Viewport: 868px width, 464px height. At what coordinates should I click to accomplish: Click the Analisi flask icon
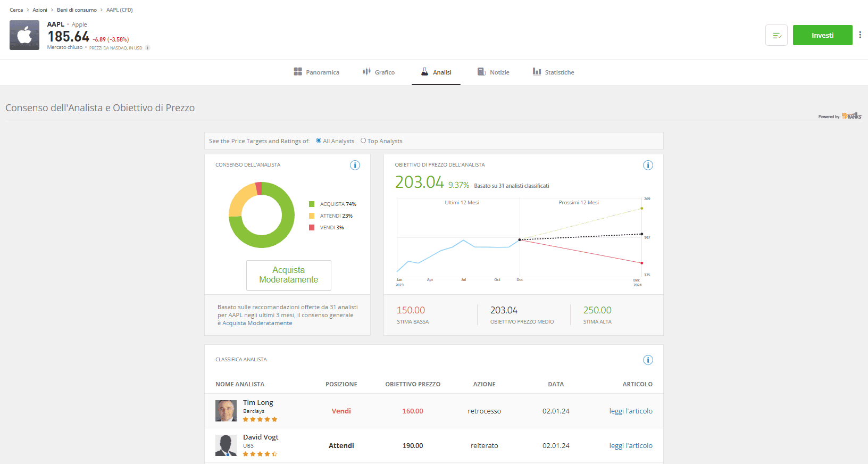coord(424,71)
